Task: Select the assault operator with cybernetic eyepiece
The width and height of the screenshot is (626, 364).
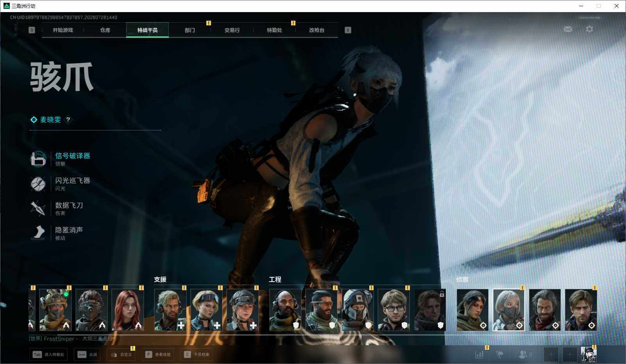Action: [x=91, y=310]
